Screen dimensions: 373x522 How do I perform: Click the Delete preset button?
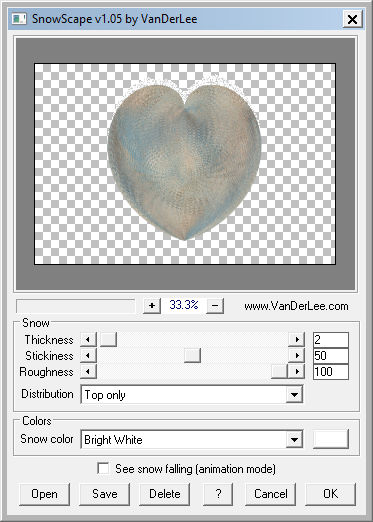click(165, 494)
